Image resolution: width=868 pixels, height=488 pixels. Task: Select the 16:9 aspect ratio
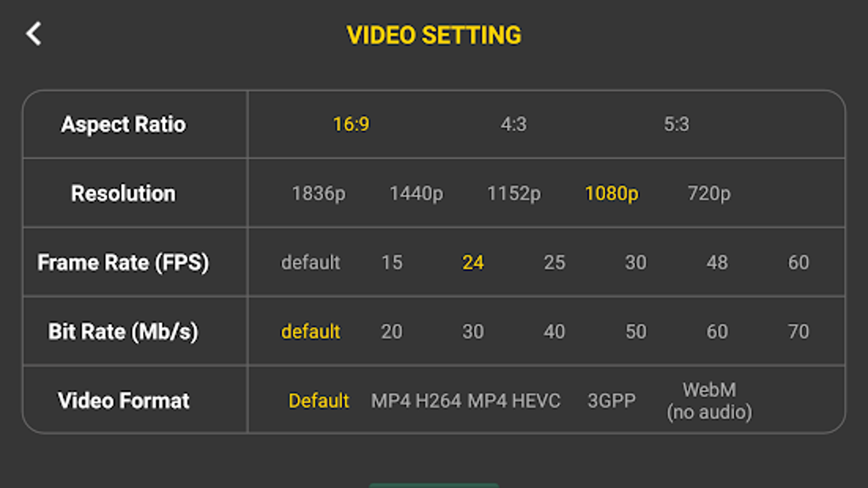coord(351,124)
